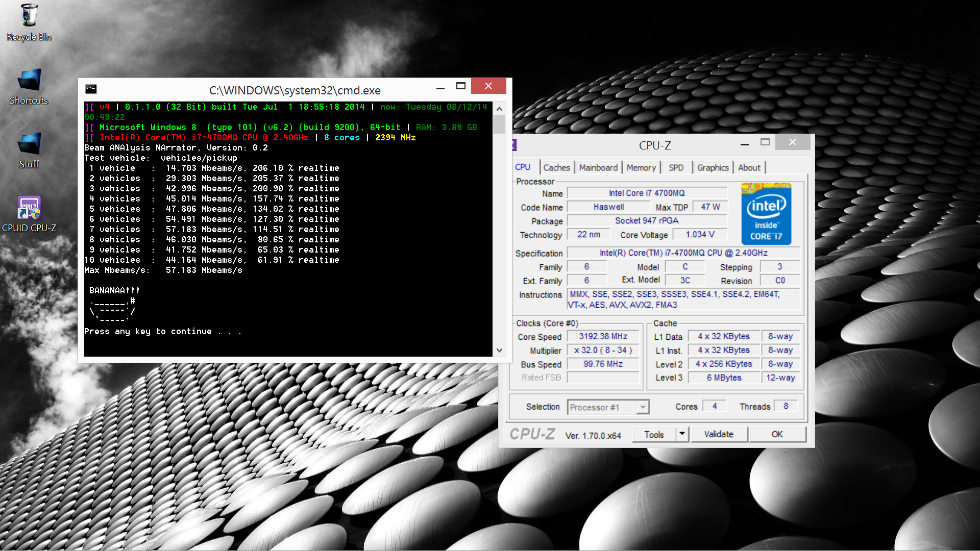Click the Validate button
The height and width of the screenshot is (551, 980).
pos(719,434)
